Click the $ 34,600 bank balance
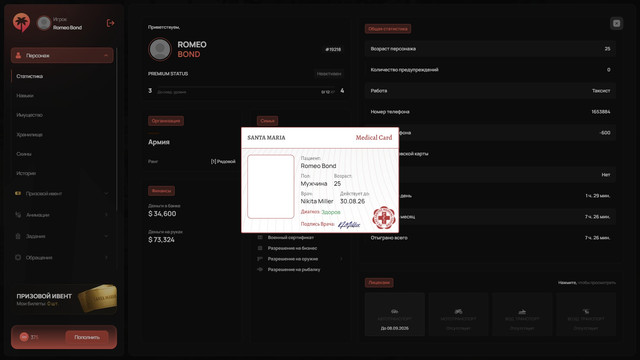The image size is (640, 360). pyautogui.click(x=162, y=214)
